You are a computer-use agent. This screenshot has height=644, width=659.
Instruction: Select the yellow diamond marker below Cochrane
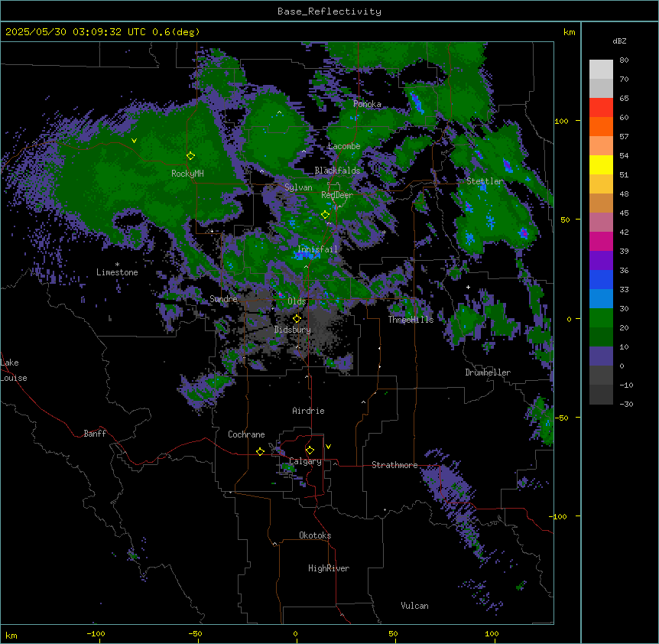tap(260, 451)
